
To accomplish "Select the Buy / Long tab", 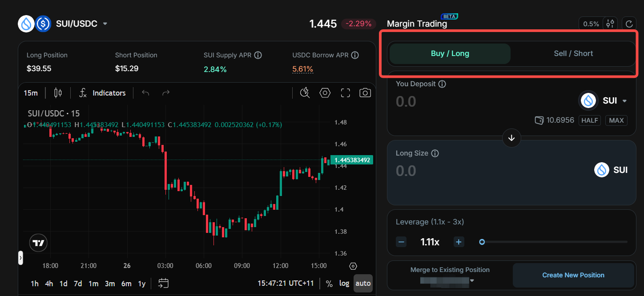I will pyautogui.click(x=450, y=54).
